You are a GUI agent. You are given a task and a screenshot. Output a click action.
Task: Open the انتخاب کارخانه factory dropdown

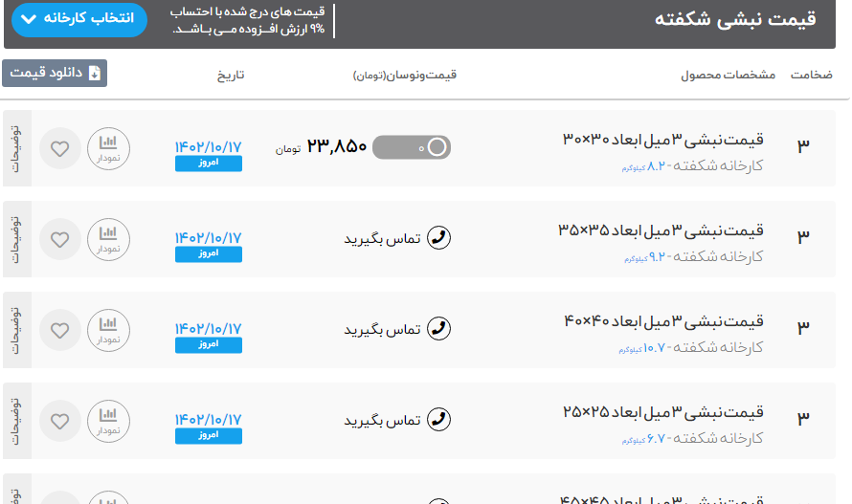coord(78,19)
